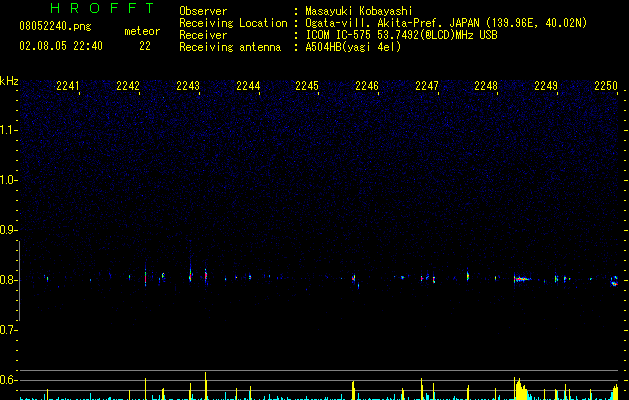Screen dimensions: 629x400
Task: Click the broad yellow level burst before 2249
Action: coord(520,388)
